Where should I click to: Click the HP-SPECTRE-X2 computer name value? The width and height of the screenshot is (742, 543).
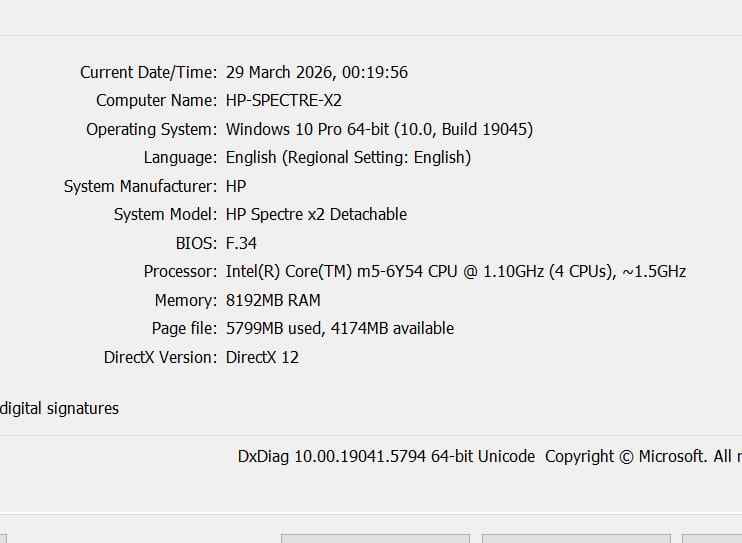coord(284,100)
